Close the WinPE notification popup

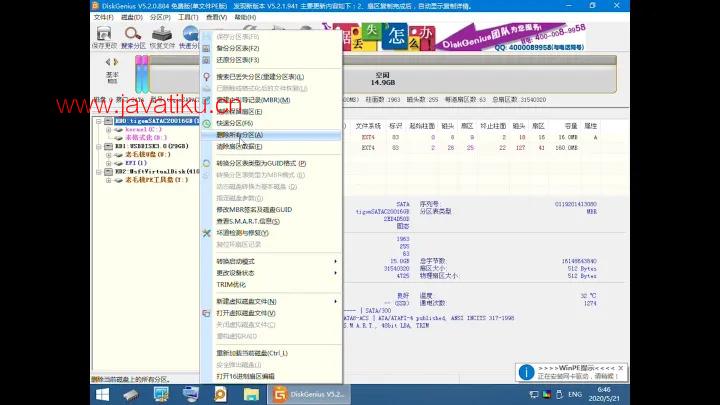tap(621, 368)
